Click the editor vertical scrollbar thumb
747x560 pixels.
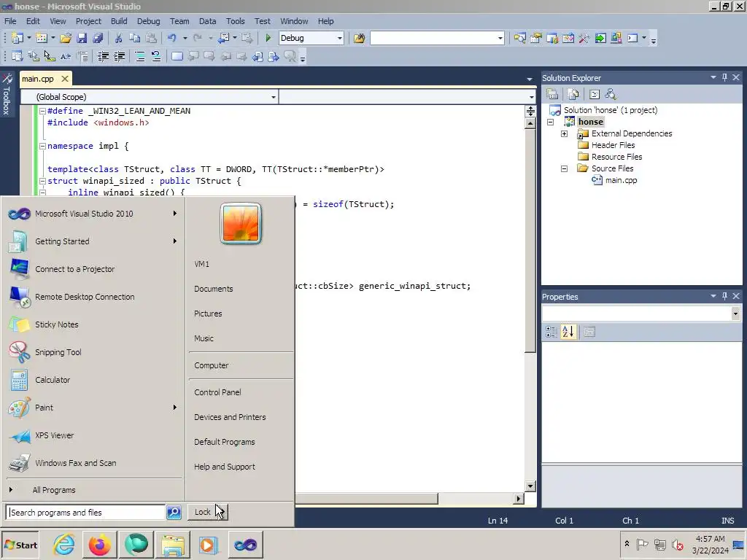(x=530, y=241)
